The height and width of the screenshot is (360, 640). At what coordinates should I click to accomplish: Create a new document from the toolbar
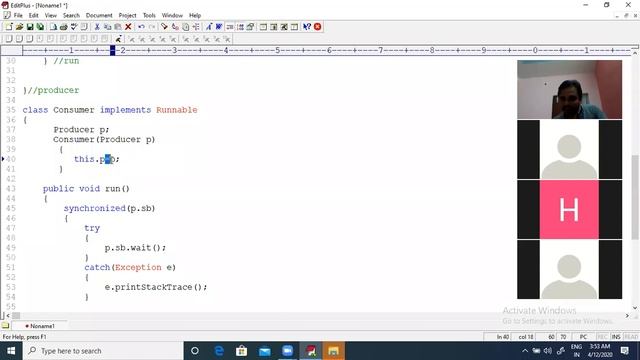point(9,27)
